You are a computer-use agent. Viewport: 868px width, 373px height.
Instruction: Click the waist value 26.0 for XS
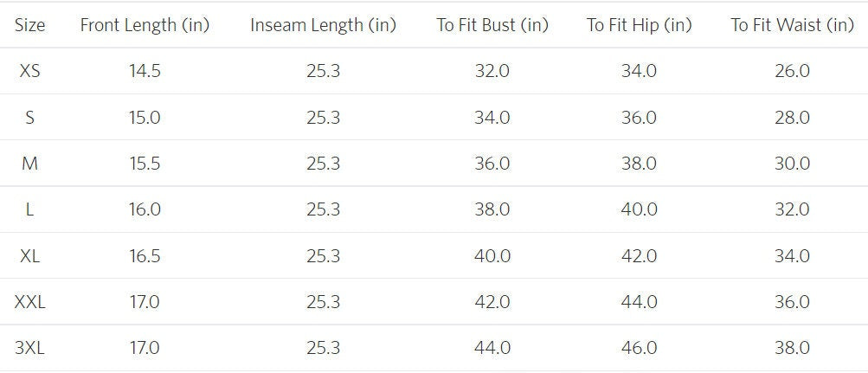pos(792,71)
